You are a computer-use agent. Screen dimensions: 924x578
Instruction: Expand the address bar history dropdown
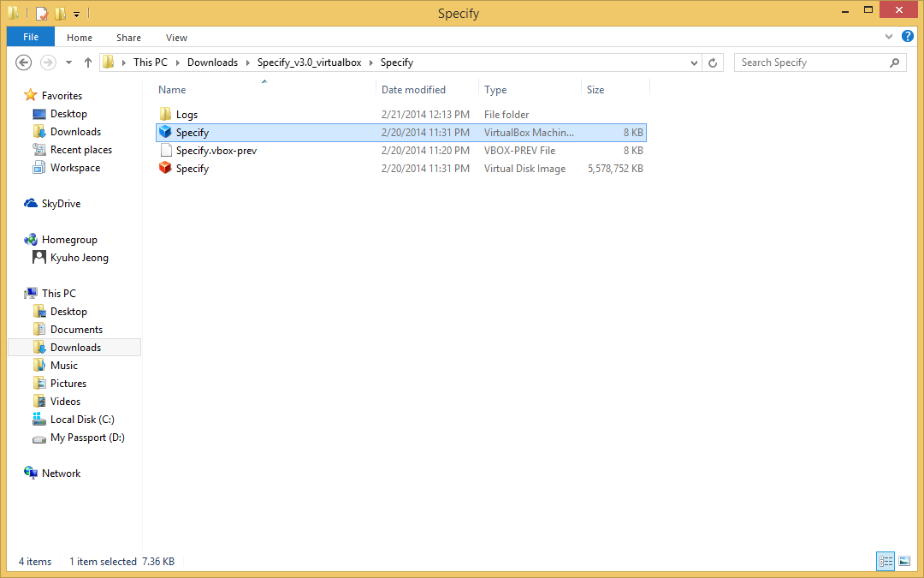pos(694,63)
